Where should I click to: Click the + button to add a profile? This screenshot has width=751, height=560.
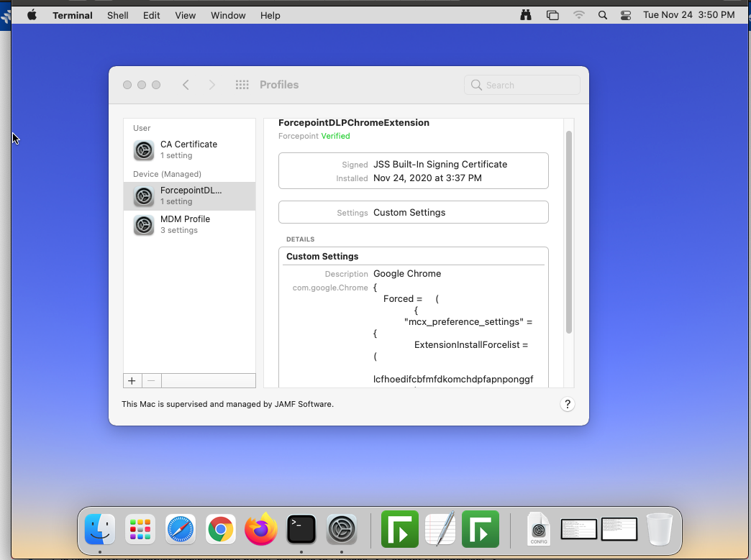tap(132, 380)
